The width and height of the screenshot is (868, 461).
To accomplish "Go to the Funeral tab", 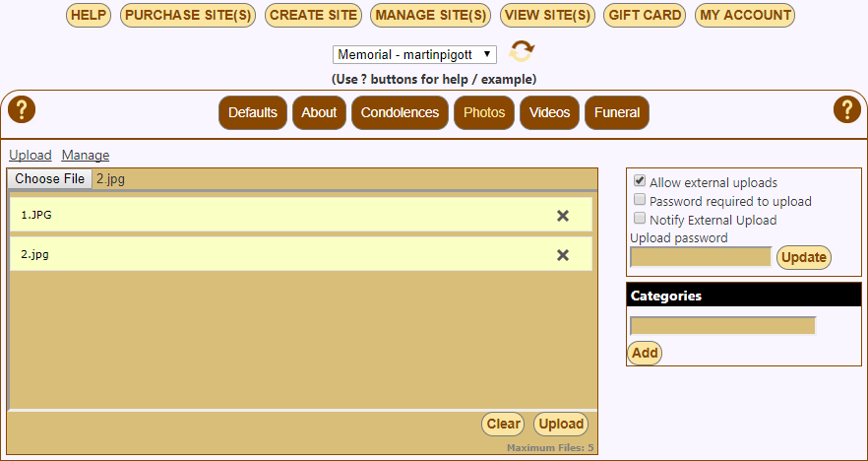I will coord(617,112).
